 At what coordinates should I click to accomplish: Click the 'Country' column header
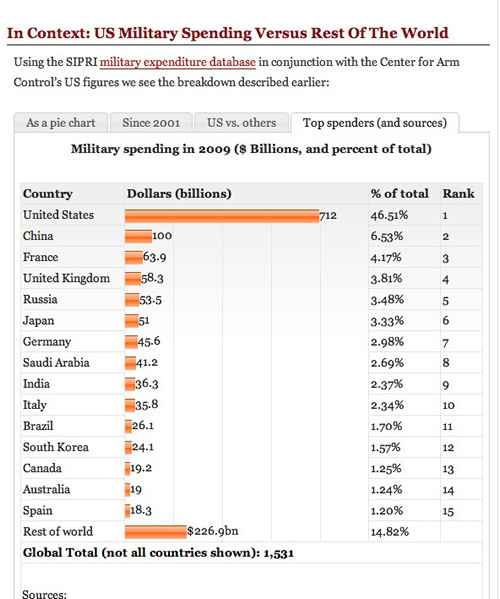click(x=48, y=194)
